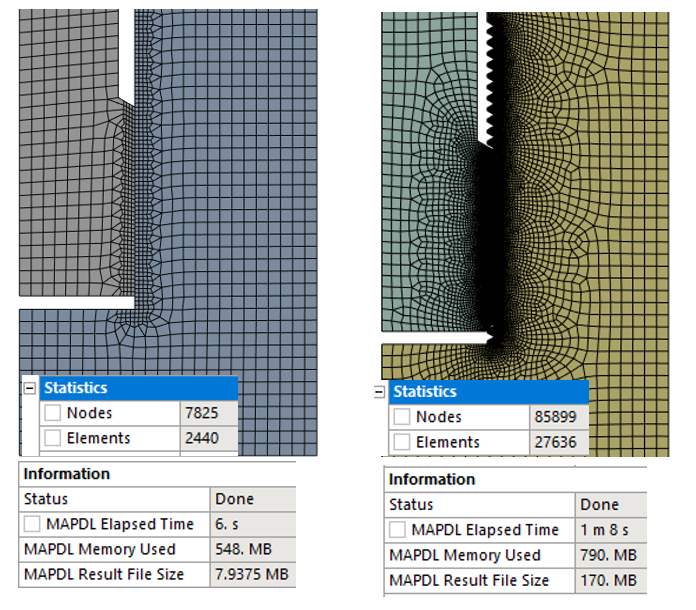
Task: Tick the Elements checkbox beside 2440
Action: [x=52, y=438]
